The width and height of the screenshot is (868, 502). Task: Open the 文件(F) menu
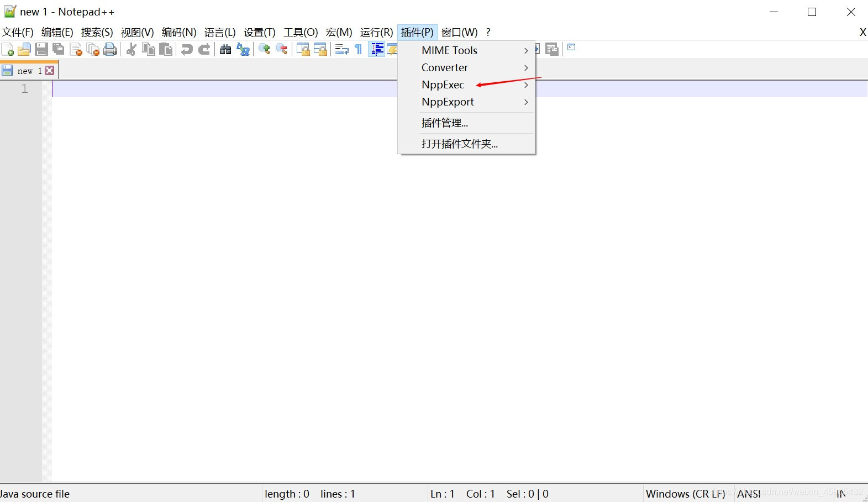[x=18, y=33]
